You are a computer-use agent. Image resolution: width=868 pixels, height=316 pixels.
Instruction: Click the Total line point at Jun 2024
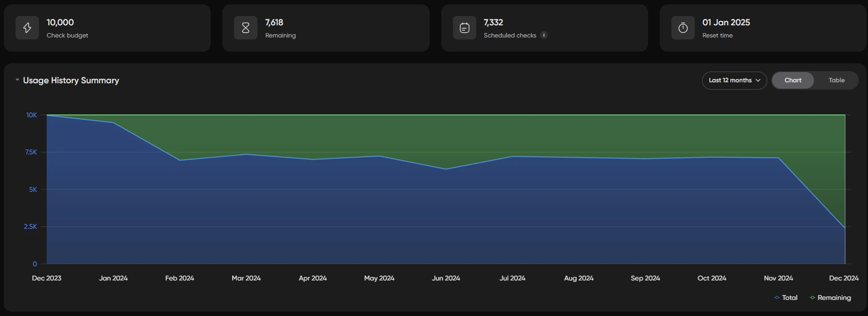[446, 169]
